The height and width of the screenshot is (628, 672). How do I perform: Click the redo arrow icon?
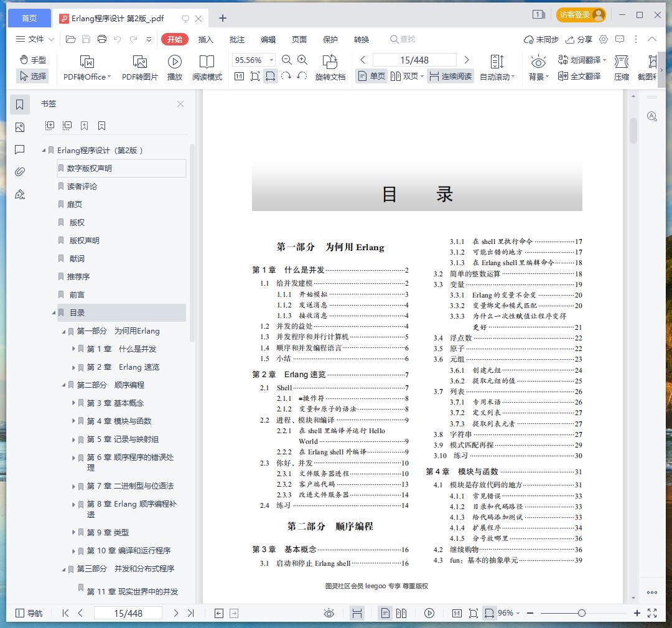(x=133, y=39)
